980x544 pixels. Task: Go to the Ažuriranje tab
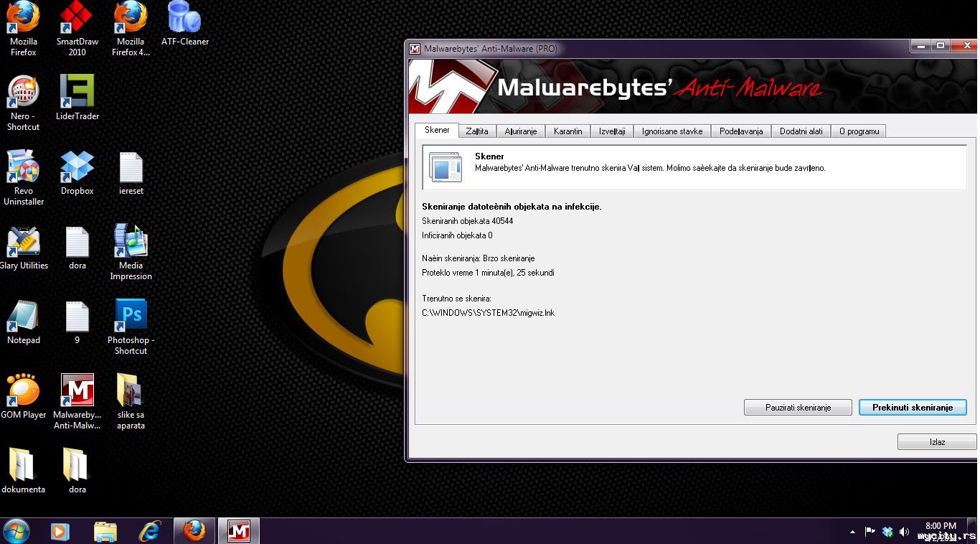pyautogui.click(x=521, y=131)
